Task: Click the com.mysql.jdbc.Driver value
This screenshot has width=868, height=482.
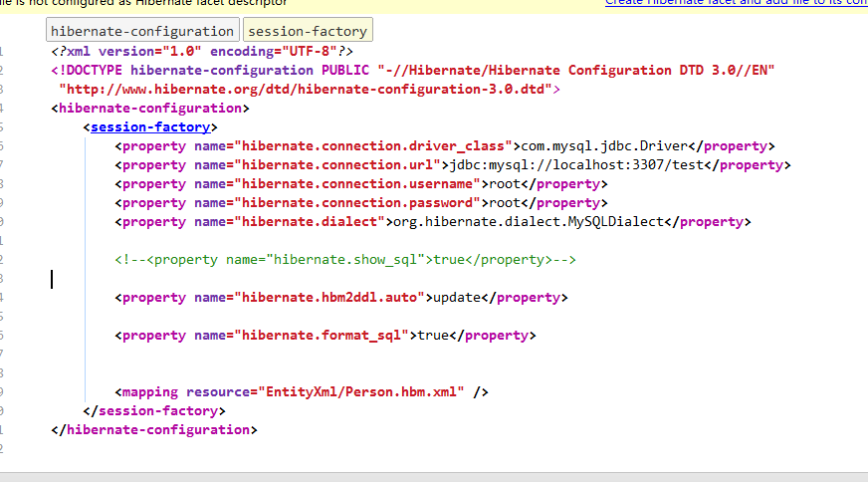Action: 604,146
